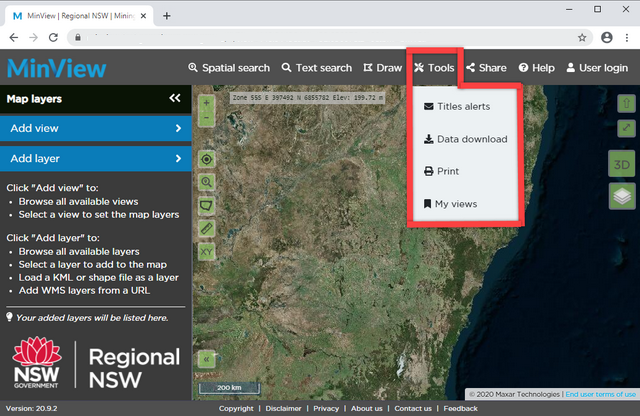
Task: Click the Map layers panel title
Action: click(34, 99)
